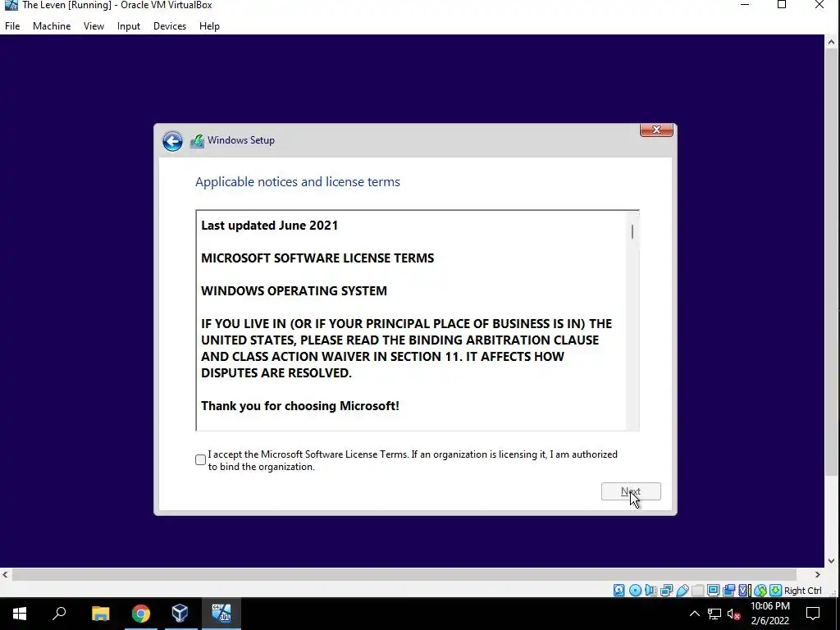Click the license text scrollbar thumb
The height and width of the screenshot is (630, 840).
(x=632, y=232)
